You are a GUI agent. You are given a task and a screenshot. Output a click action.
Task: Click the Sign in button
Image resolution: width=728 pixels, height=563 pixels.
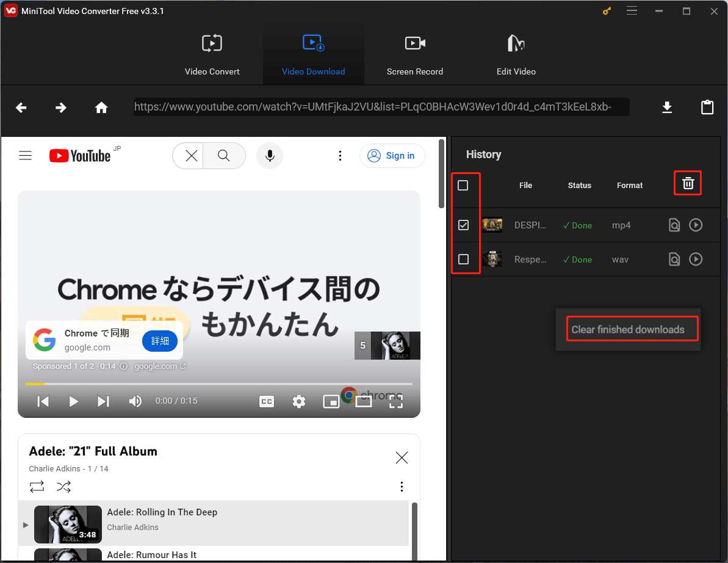(x=392, y=156)
